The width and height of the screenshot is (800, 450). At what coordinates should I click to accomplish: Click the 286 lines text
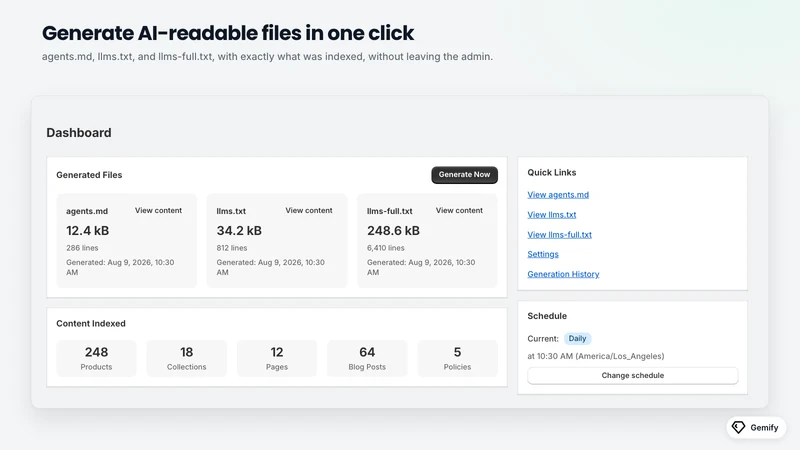82,248
